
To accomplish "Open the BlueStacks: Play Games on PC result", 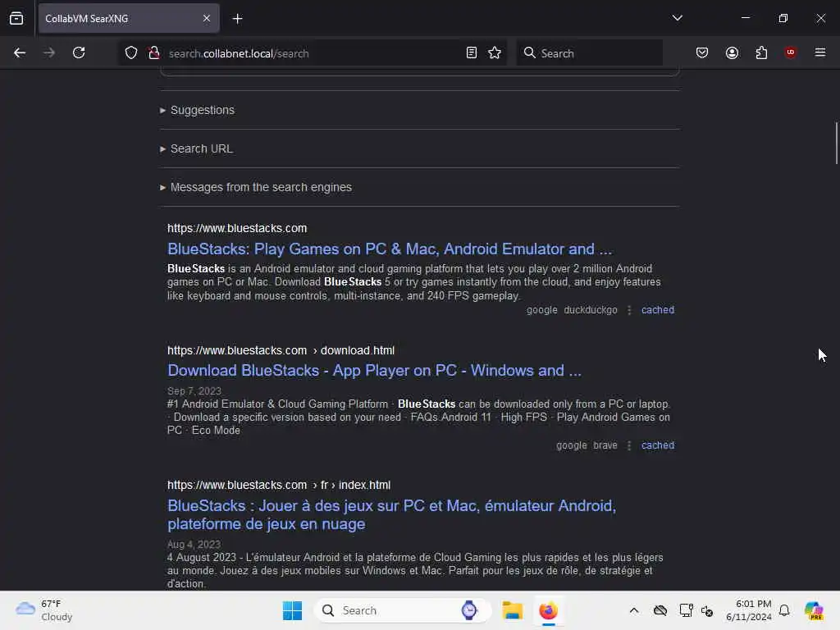I will pos(390,249).
